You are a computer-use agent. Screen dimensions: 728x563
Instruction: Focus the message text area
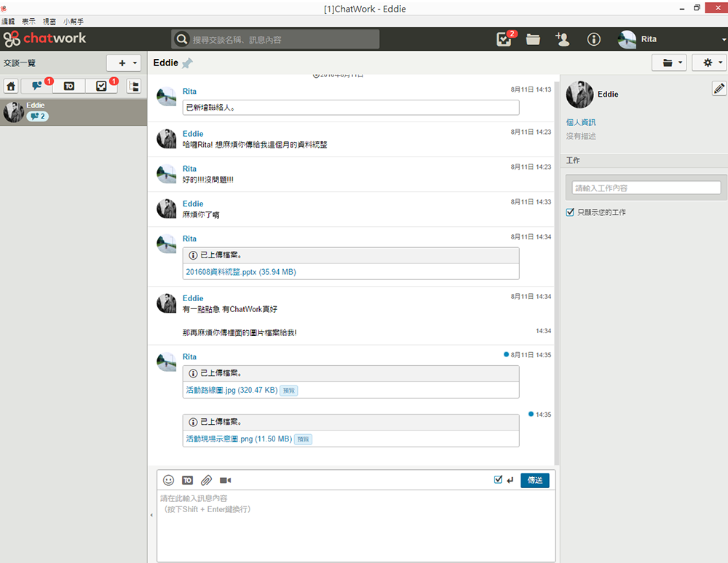point(356,525)
